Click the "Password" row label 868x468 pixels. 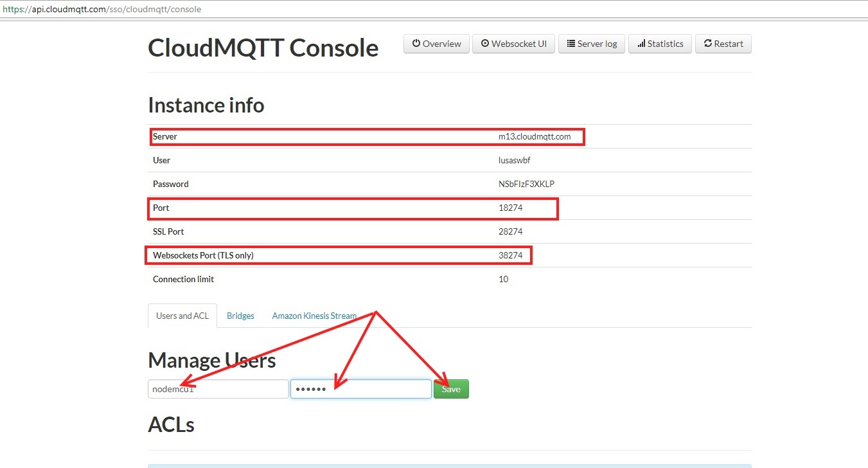pos(171,184)
